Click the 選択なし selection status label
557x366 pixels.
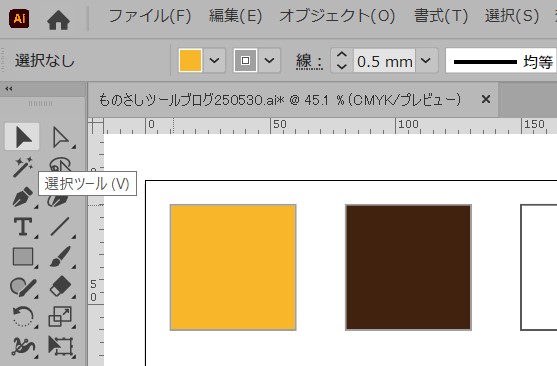click(x=45, y=61)
